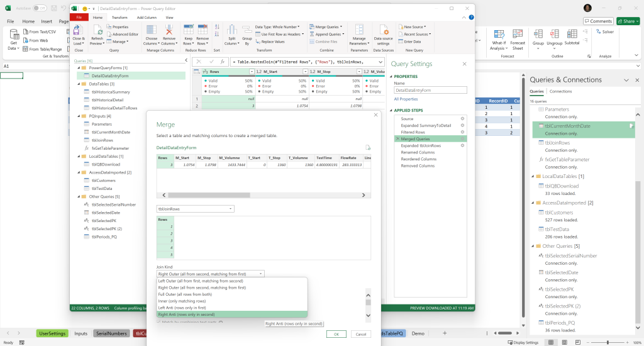Select the tblJoinRows query in the tree
Viewport: 644px width, 346px height.
103,140
